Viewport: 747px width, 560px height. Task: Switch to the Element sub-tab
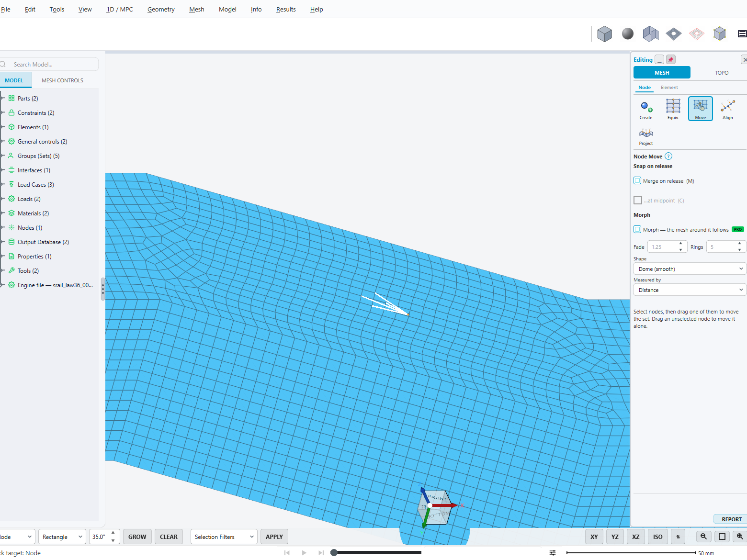tap(669, 88)
